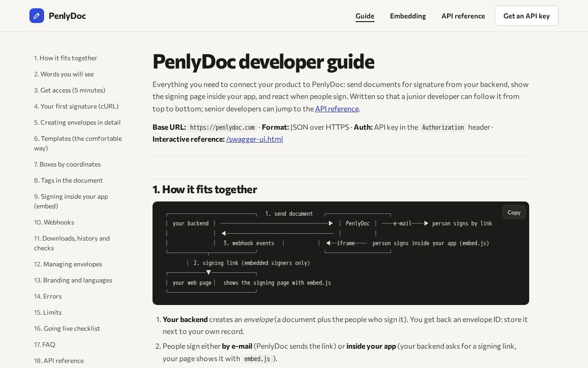Click the https://penlydoc.com base URL code
Screen dimensions: 588x368
pos(222,127)
